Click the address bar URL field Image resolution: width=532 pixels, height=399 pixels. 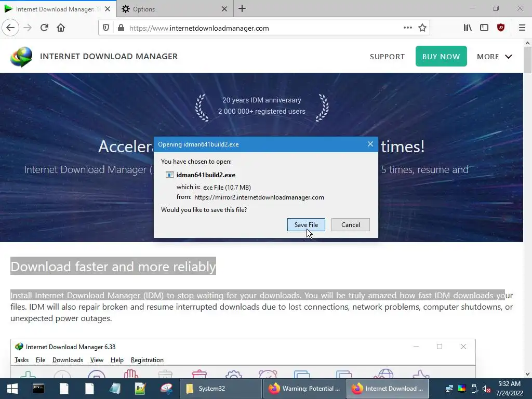tap(263, 28)
